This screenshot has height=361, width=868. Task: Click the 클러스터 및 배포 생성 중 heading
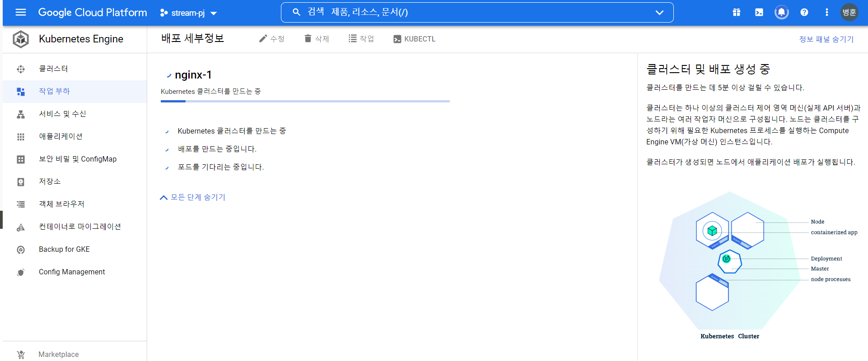(x=708, y=69)
